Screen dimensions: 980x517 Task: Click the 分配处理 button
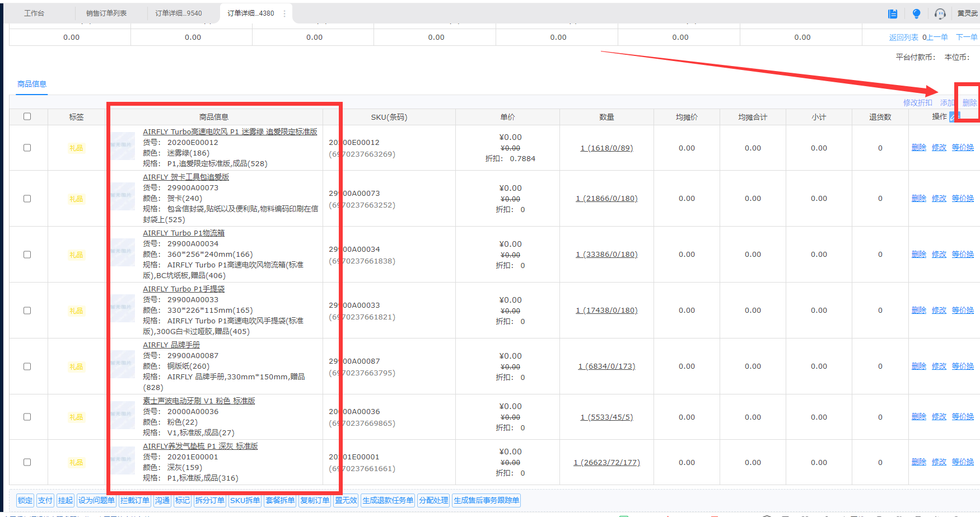coord(433,500)
